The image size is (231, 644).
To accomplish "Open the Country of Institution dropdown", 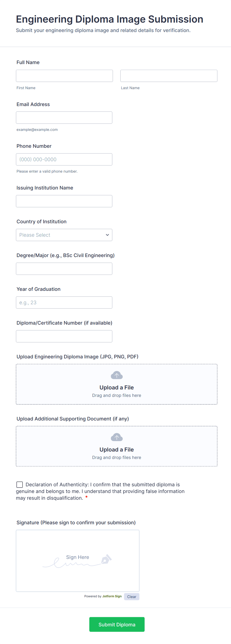I will [64, 235].
